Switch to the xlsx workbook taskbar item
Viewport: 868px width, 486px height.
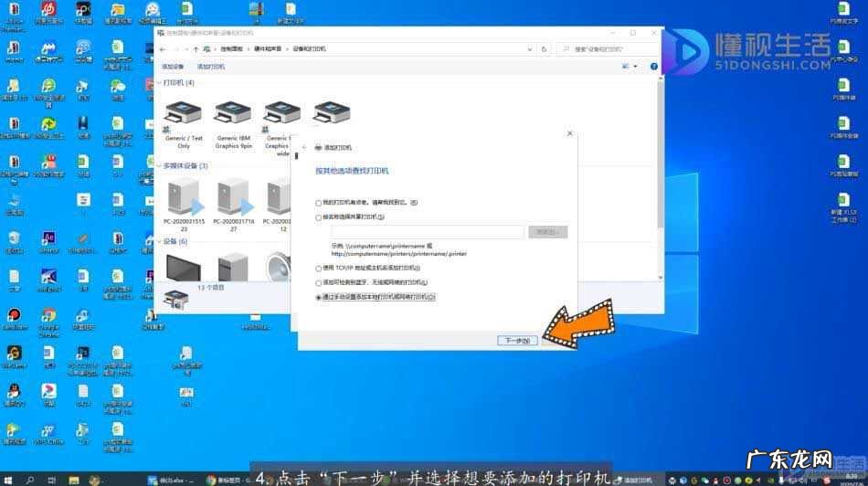(171, 480)
